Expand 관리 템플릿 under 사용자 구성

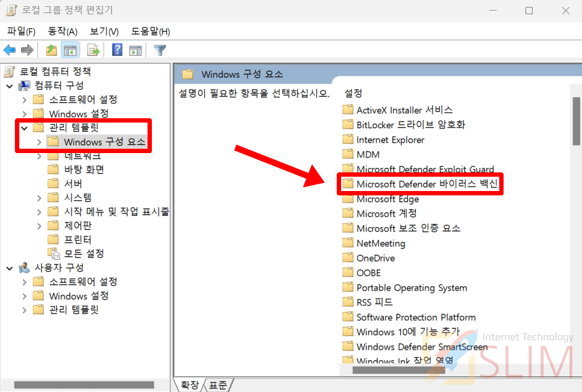24,310
